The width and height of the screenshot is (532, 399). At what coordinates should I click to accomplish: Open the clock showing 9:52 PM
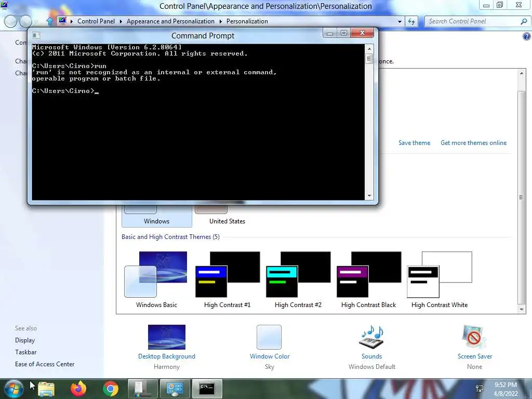point(506,389)
